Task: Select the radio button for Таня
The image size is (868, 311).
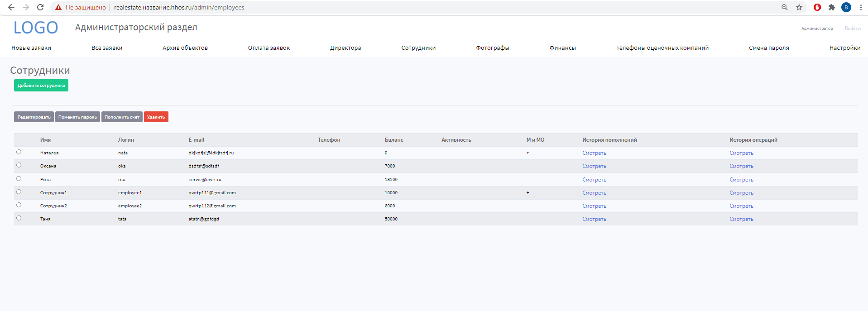Action: point(19,218)
